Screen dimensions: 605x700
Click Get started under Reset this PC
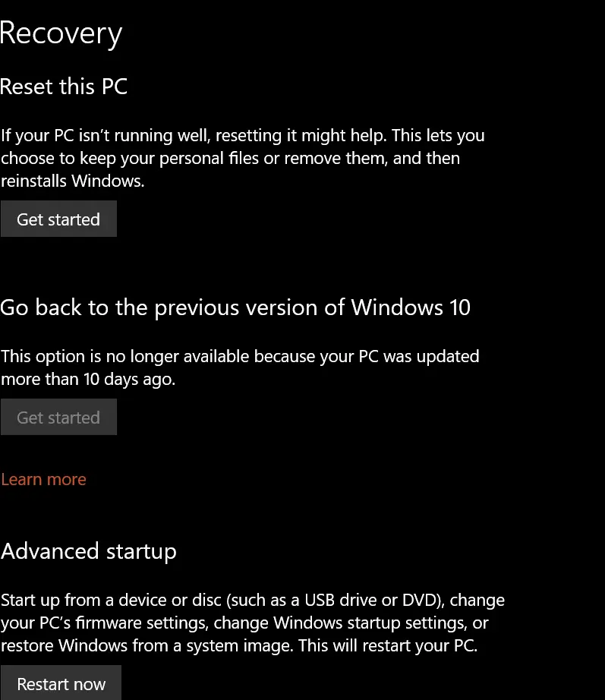click(x=58, y=219)
